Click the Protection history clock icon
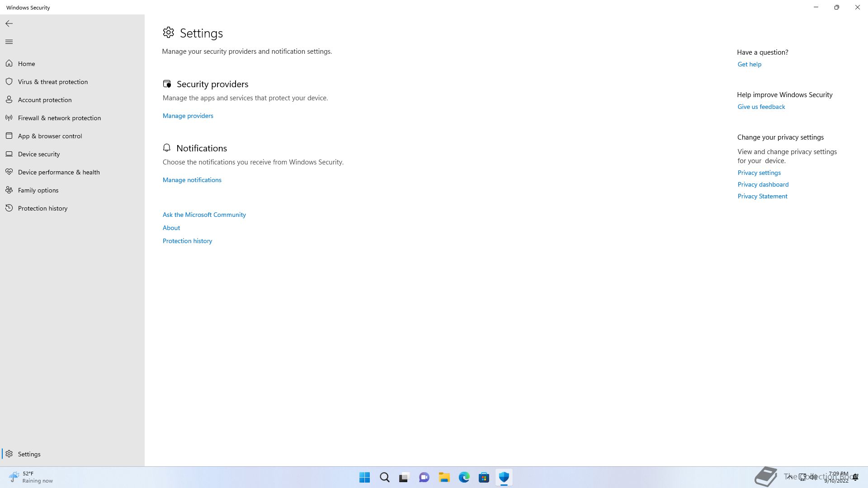Viewport: 868px width, 488px height. [9, 208]
